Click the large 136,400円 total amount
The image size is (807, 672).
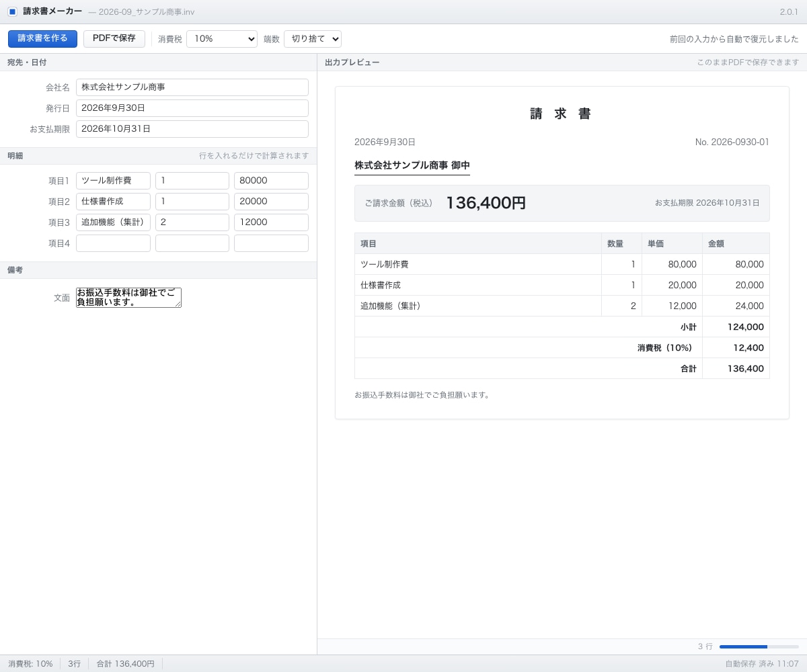pyautogui.click(x=486, y=203)
